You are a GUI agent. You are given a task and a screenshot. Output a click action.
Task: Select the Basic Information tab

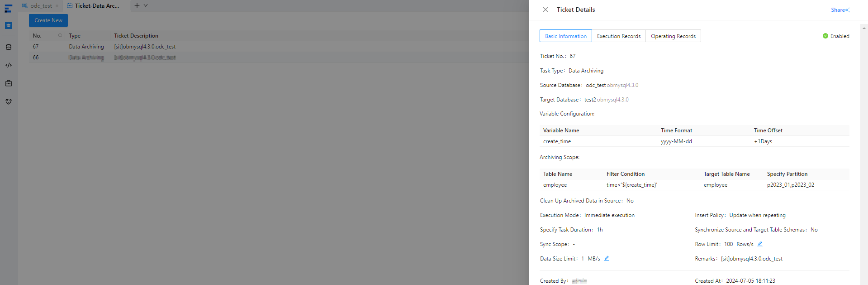565,36
